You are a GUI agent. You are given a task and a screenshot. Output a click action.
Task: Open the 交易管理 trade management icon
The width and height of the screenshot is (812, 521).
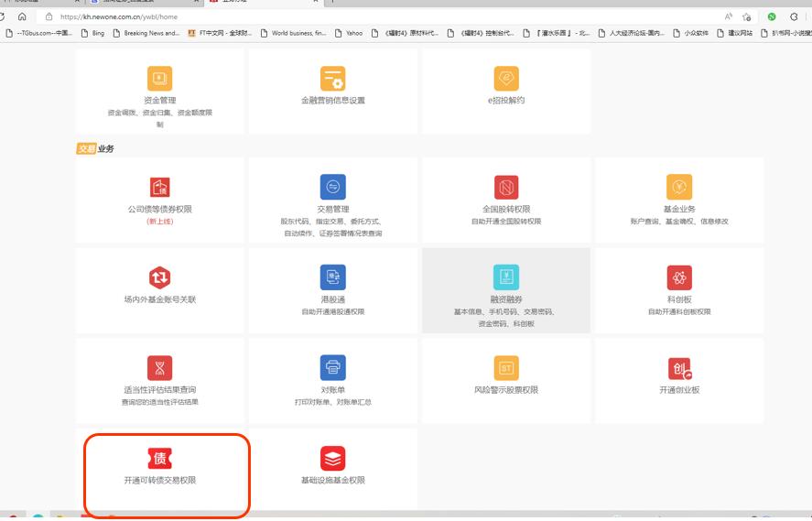click(x=332, y=187)
